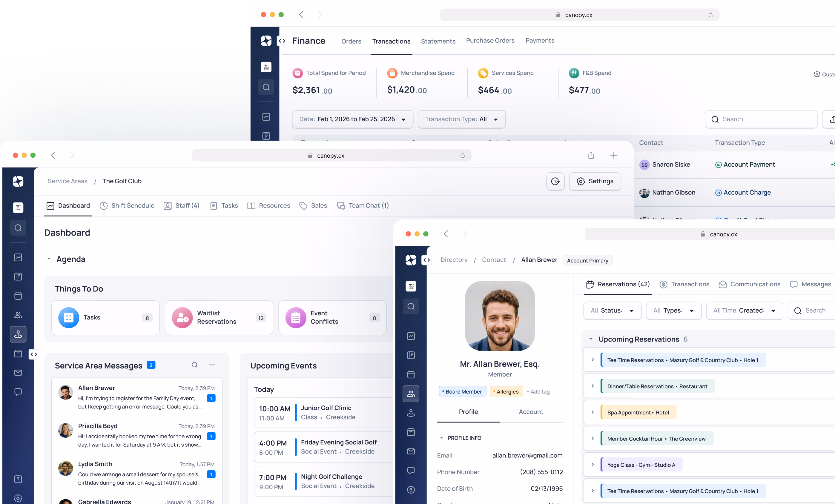This screenshot has width=835, height=504.
Task: Toggle sidebar code-brackets button in Finance window
Action: point(282,41)
